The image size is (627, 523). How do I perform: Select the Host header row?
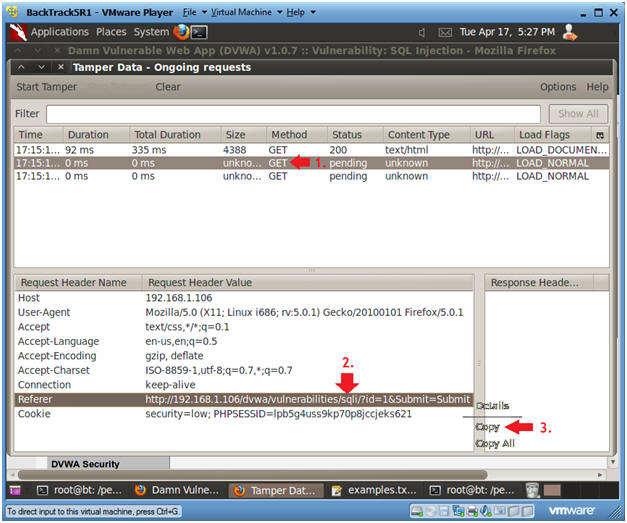point(244,298)
